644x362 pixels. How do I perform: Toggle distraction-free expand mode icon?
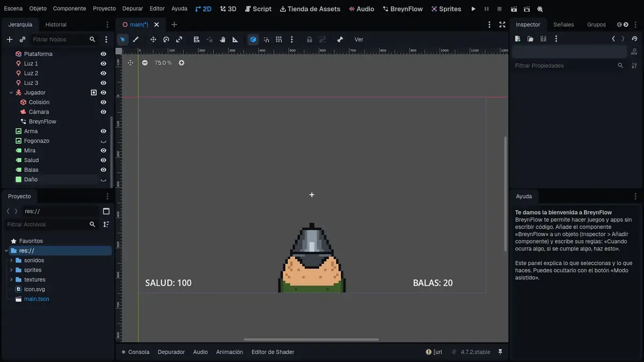[502, 25]
